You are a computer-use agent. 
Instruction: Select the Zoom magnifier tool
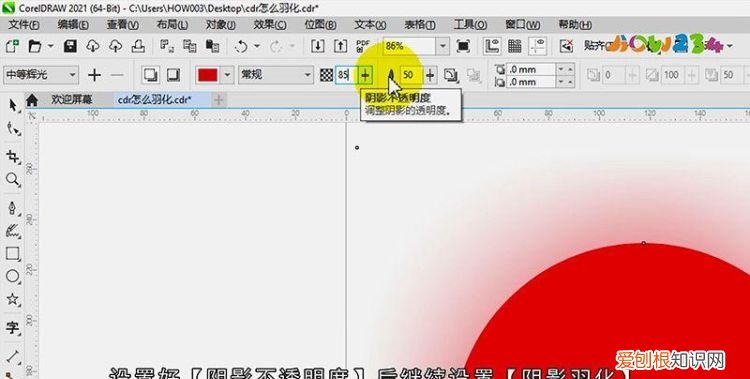(13, 179)
